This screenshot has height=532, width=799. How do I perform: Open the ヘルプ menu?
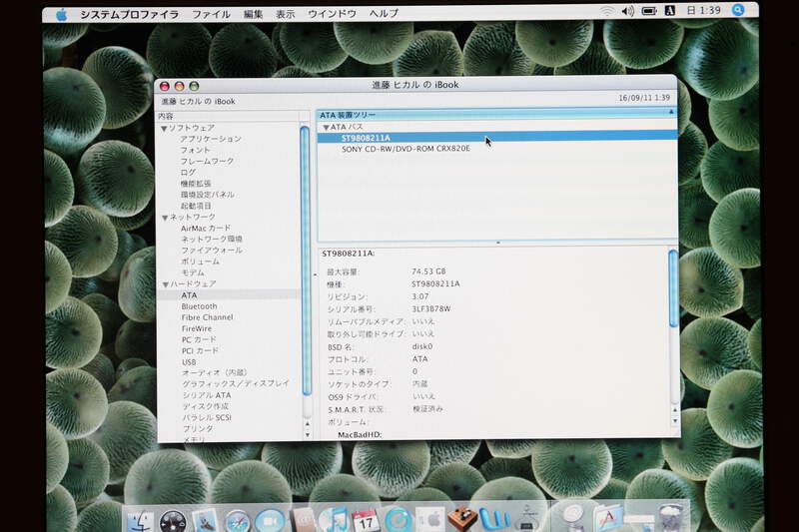click(x=384, y=14)
